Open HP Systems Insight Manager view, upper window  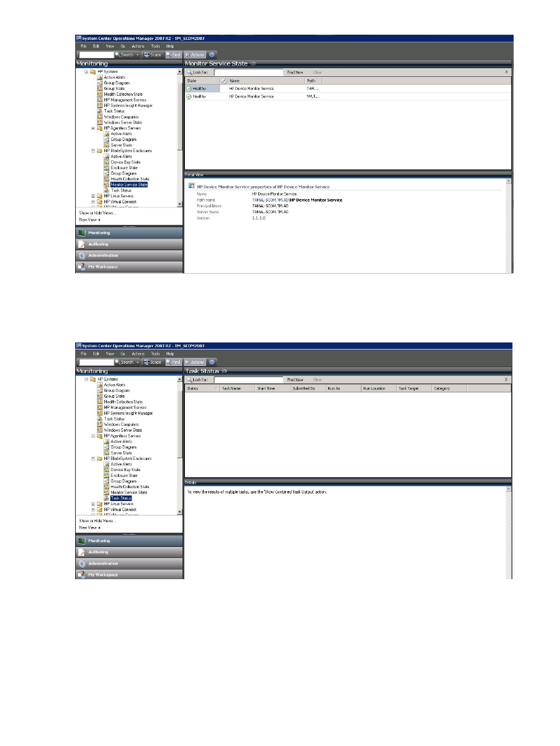point(128,106)
